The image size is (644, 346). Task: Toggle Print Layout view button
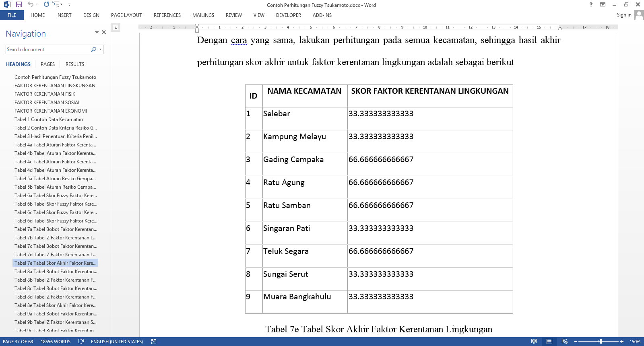click(549, 342)
